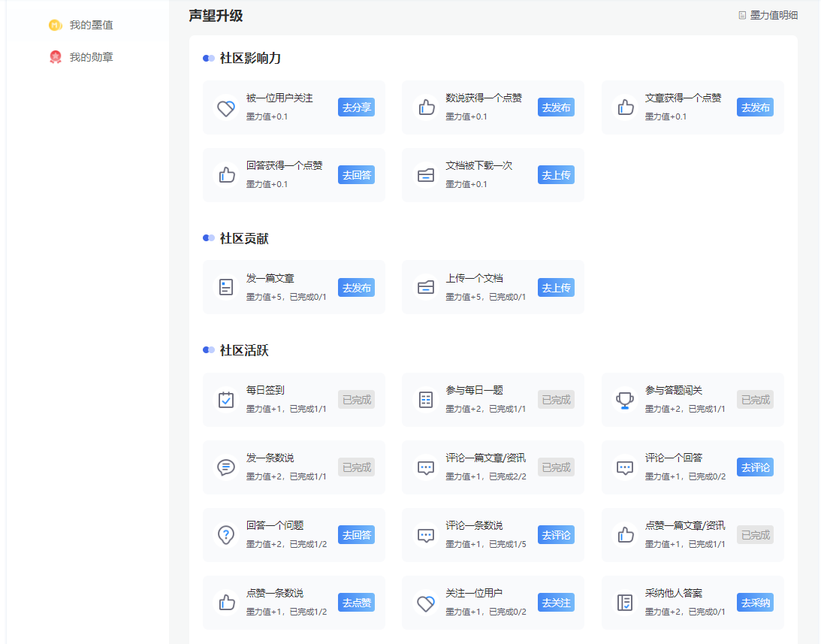Click the checklist icon for 采纳他人答案

coord(625,603)
